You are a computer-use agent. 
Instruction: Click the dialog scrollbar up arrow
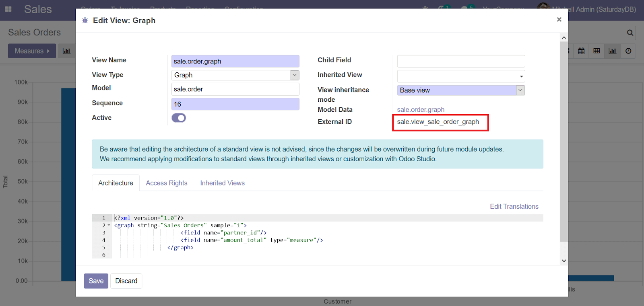(x=564, y=38)
